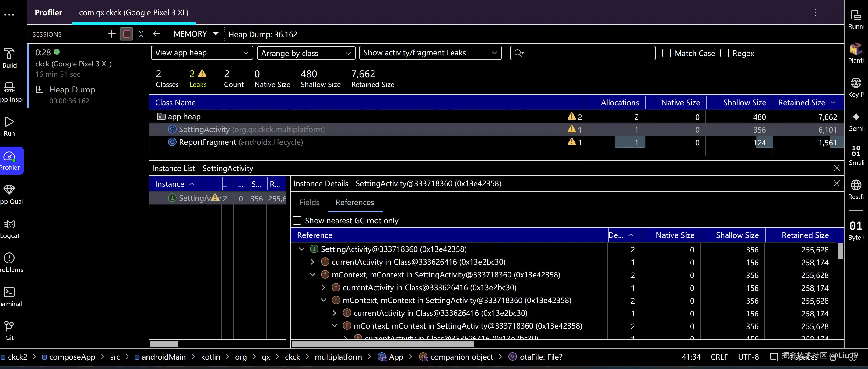Select the References tab
Image resolution: width=868 pixels, height=369 pixels.
pyautogui.click(x=354, y=202)
